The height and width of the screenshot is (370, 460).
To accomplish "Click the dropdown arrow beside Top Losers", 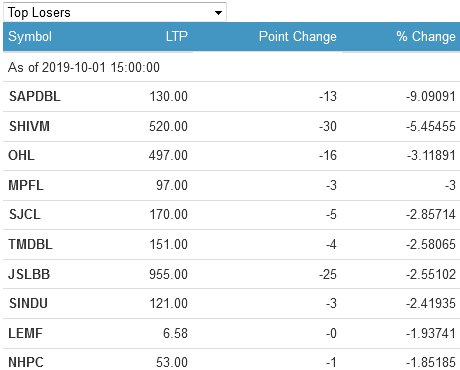I will click(218, 13).
